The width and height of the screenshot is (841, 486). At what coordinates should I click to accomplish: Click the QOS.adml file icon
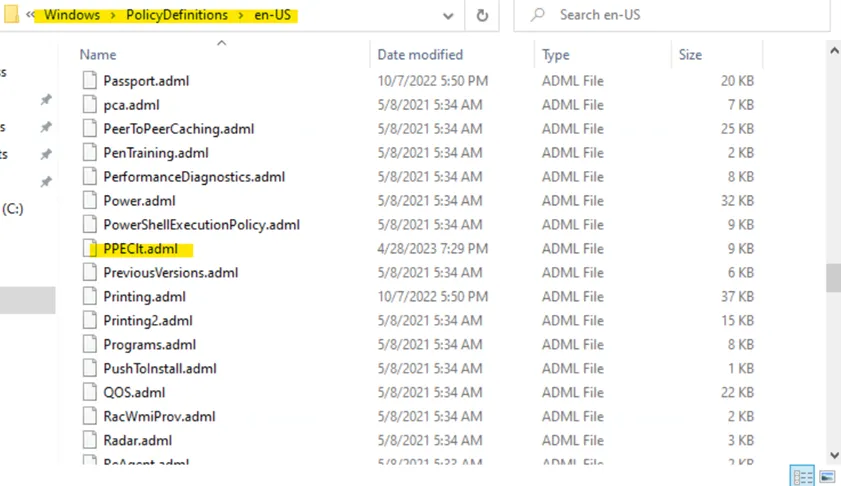[90, 392]
